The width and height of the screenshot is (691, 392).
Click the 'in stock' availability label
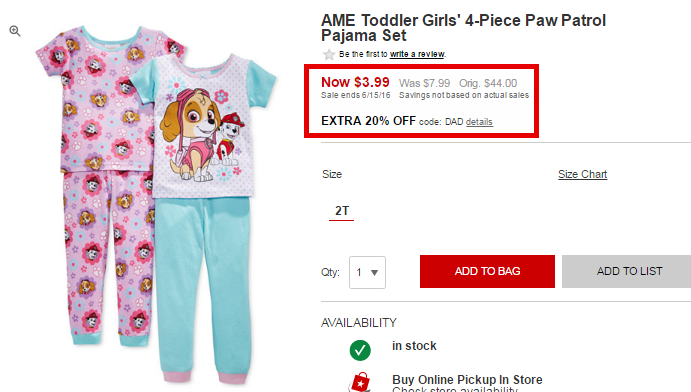(x=414, y=346)
